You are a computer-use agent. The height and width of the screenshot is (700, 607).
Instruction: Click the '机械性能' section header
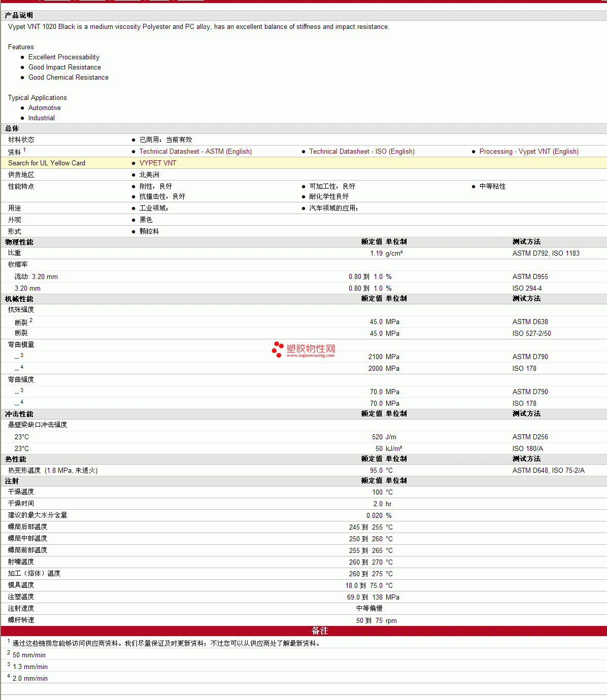pos(19,299)
